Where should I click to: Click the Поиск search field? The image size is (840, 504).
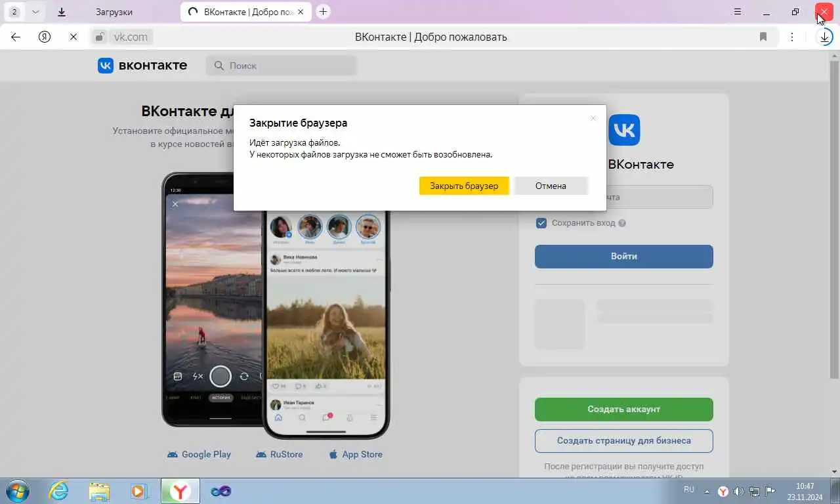[x=282, y=66]
